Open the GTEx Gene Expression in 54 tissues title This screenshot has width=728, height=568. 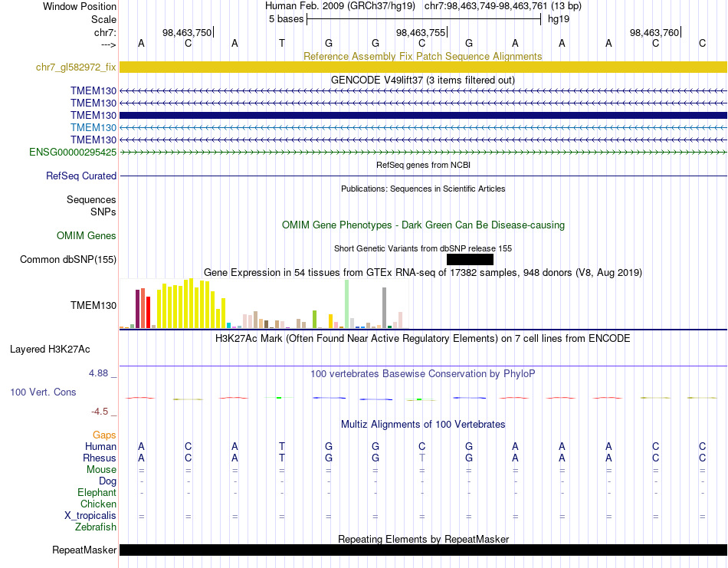click(x=423, y=273)
